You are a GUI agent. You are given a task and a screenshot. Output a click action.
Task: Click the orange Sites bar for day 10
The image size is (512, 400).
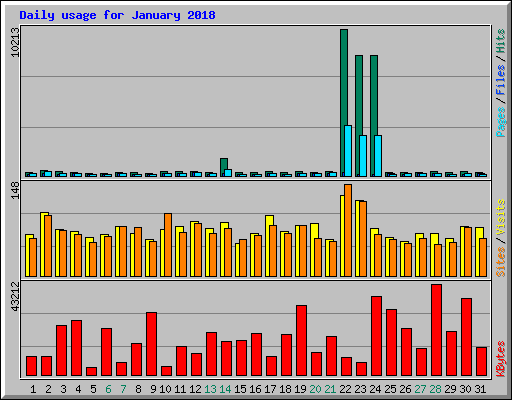[168, 245]
